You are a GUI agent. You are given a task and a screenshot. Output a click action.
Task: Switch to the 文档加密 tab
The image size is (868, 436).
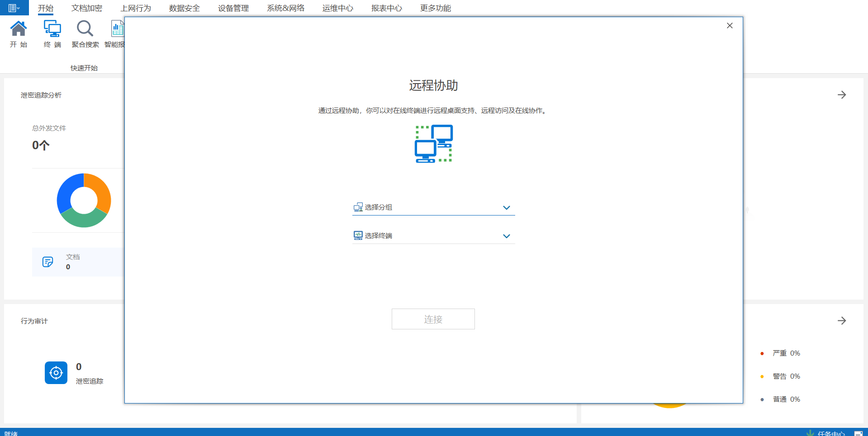pos(87,8)
